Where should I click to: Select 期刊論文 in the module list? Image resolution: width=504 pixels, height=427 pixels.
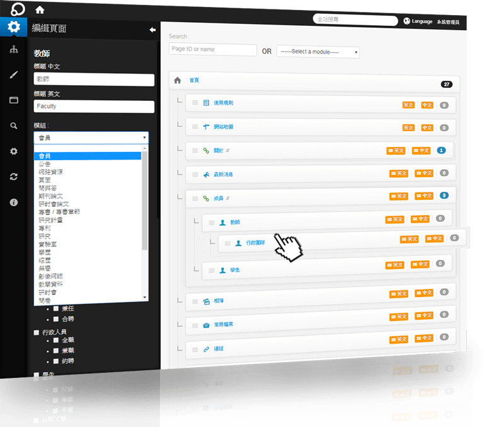[50, 196]
